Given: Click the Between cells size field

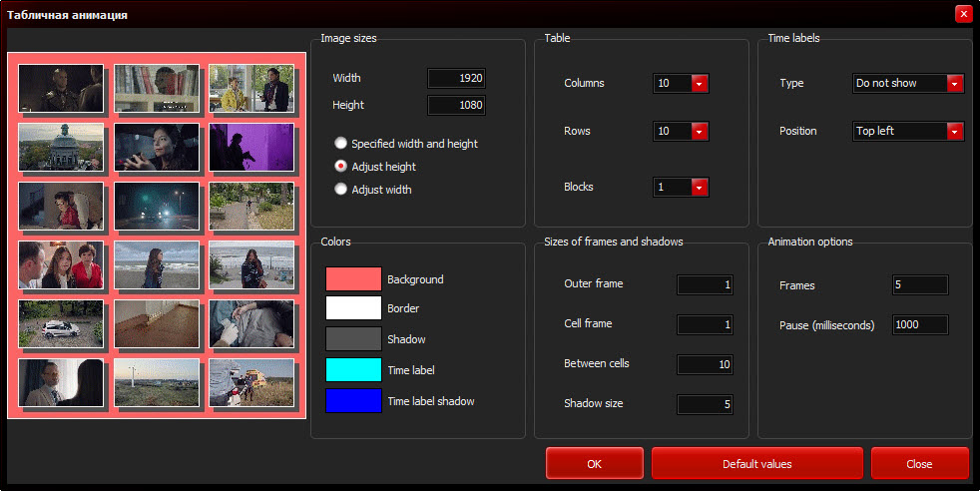Looking at the screenshot, I should 705,364.
